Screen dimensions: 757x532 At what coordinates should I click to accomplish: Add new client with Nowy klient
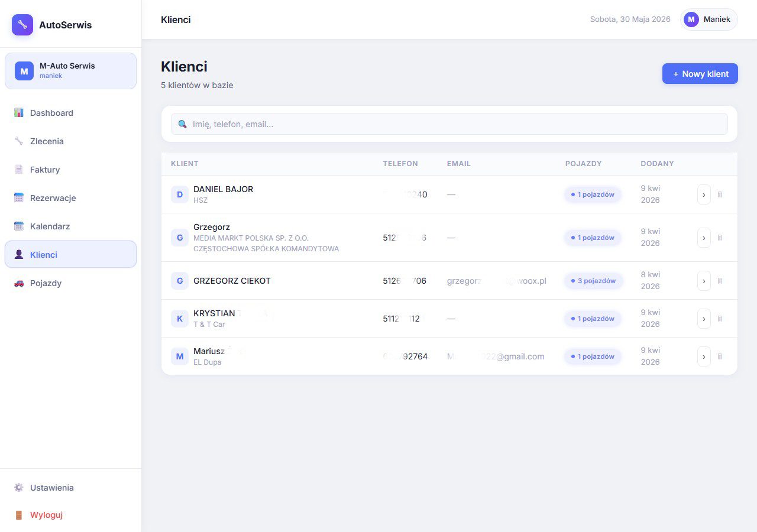(700, 74)
